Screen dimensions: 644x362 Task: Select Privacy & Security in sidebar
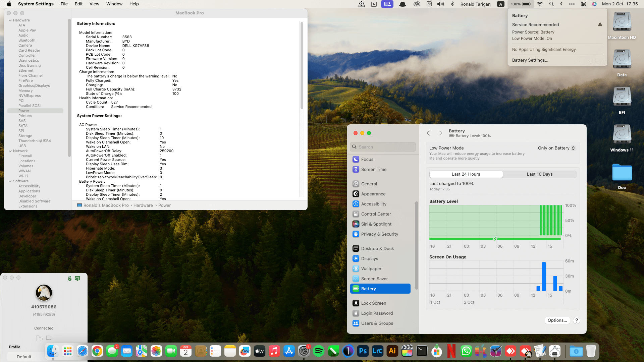[379, 234]
